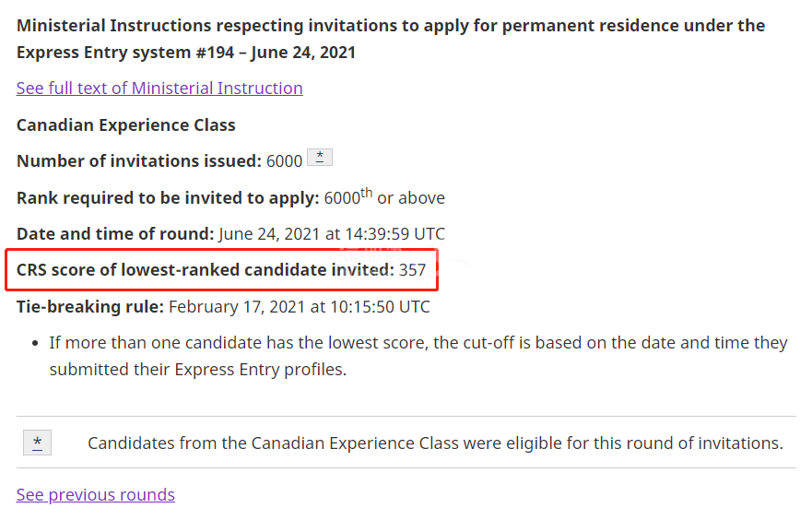The height and width of the screenshot is (520, 812).
Task: Click the February 17, 2021 at 10:15:50 UTC timestamp
Action: [x=300, y=307]
